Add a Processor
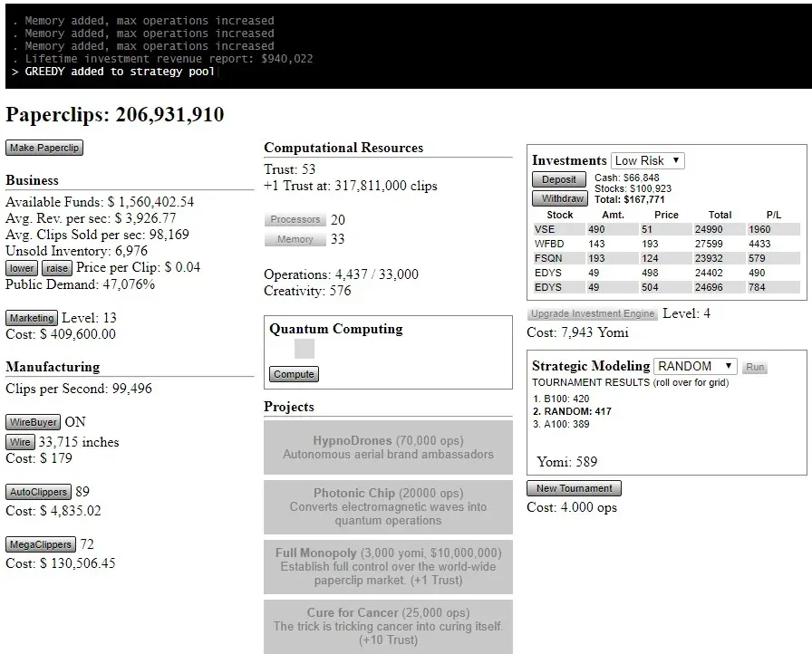Screen dimensions: 812x654 point(295,219)
